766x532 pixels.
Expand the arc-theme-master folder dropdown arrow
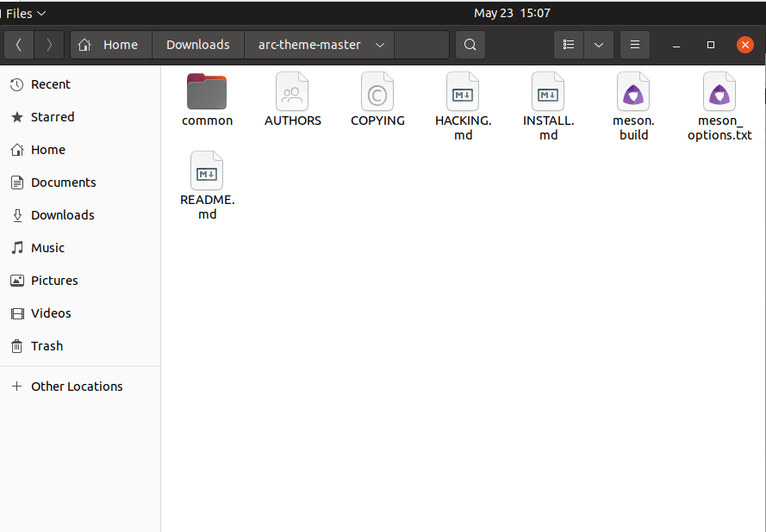click(380, 45)
